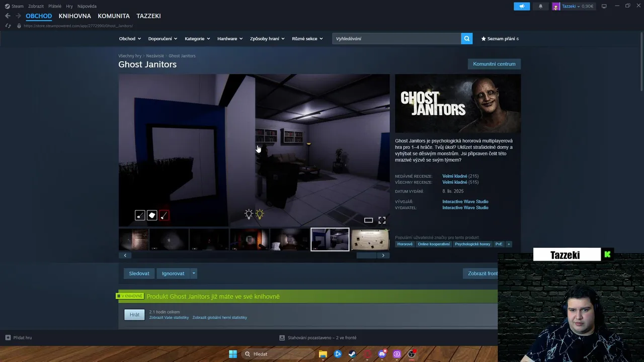This screenshot has height=362, width=644.
Task: Select the red mop tool icon in screenshot
Action: [x=164, y=216]
